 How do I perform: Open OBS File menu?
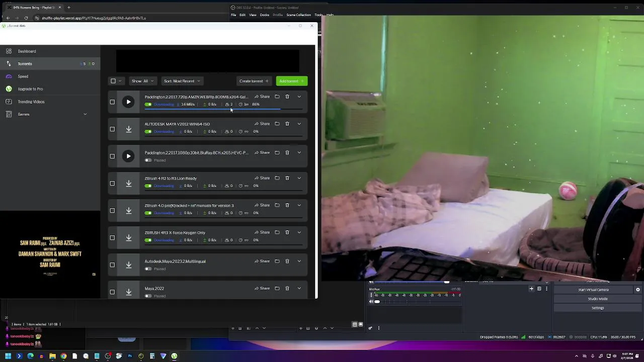point(233,15)
